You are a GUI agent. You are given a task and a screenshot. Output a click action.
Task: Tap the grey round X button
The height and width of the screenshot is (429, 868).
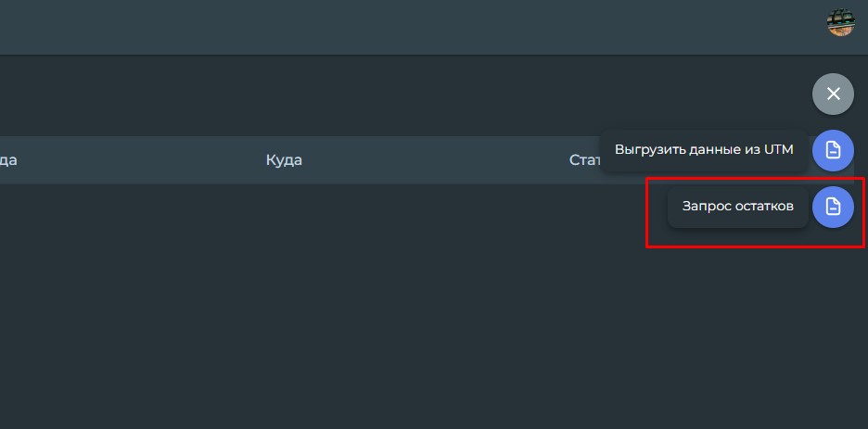click(x=833, y=94)
